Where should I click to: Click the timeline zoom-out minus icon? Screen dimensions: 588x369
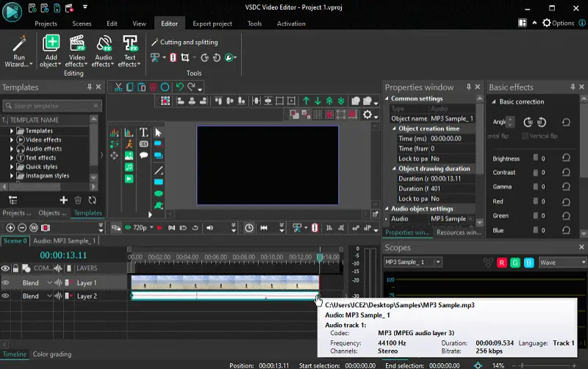coord(22,228)
